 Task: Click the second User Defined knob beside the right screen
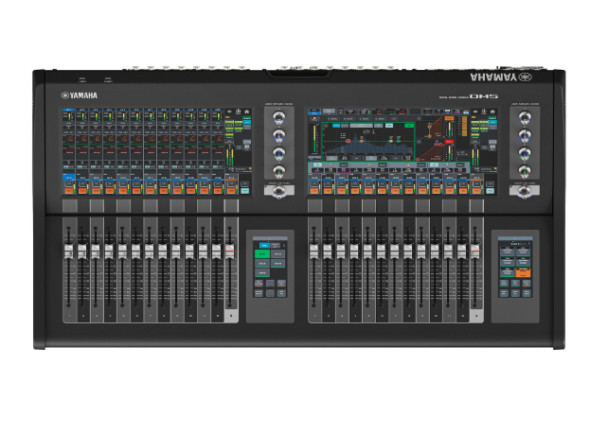coord(525,136)
